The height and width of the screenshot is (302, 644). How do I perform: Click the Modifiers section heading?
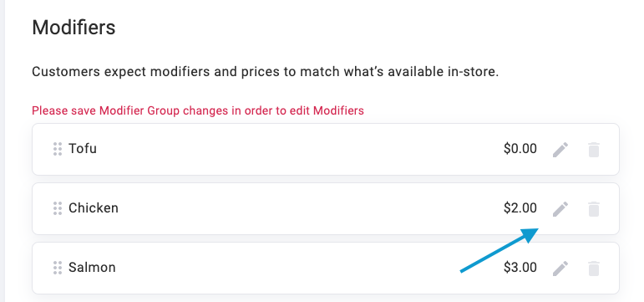(74, 28)
